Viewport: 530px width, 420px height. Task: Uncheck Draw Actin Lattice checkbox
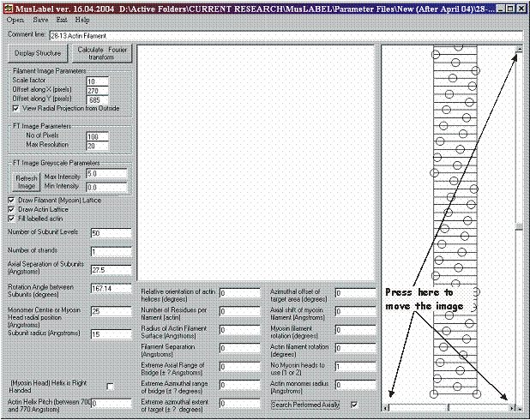click(11, 209)
